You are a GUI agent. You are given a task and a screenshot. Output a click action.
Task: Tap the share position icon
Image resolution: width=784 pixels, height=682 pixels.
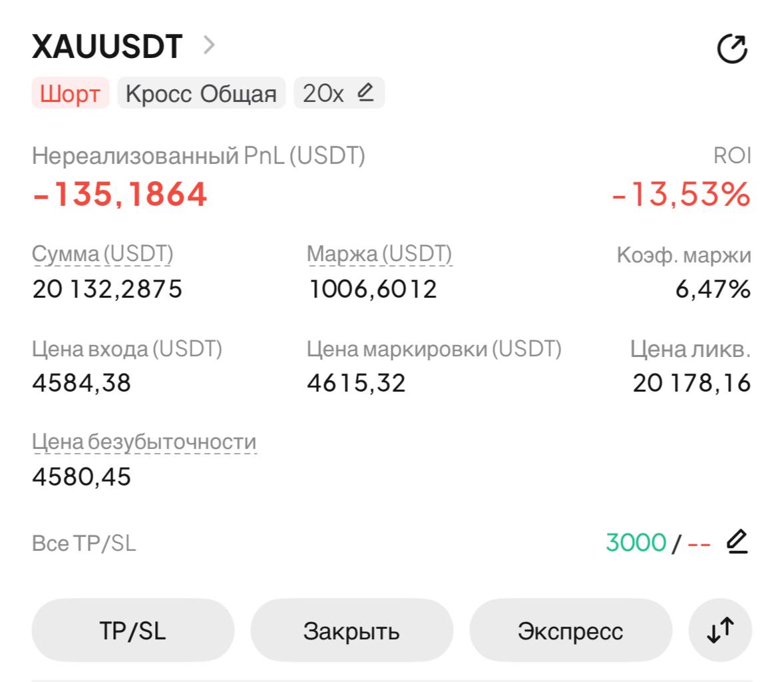pyautogui.click(x=732, y=49)
